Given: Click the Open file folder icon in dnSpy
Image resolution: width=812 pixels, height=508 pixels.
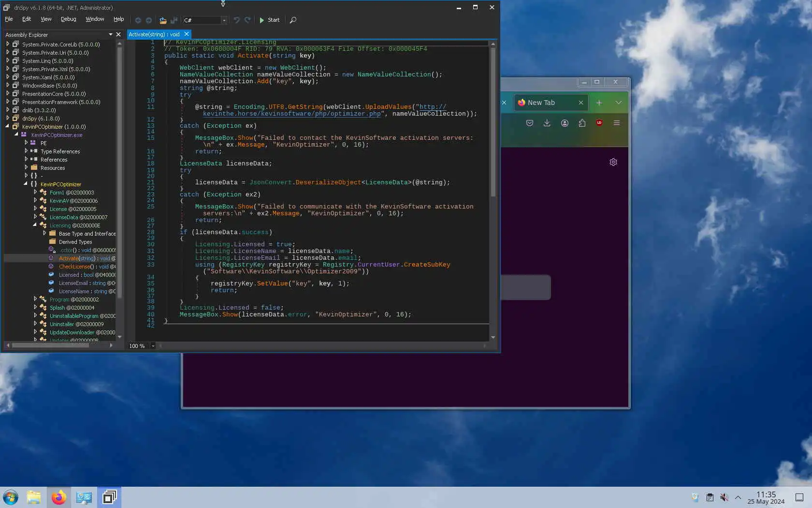Looking at the screenshot, I should (163, 20).
